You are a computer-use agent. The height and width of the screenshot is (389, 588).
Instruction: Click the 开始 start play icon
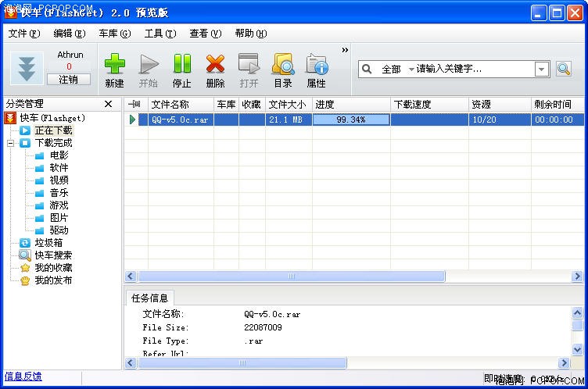(x=149, y=64)
